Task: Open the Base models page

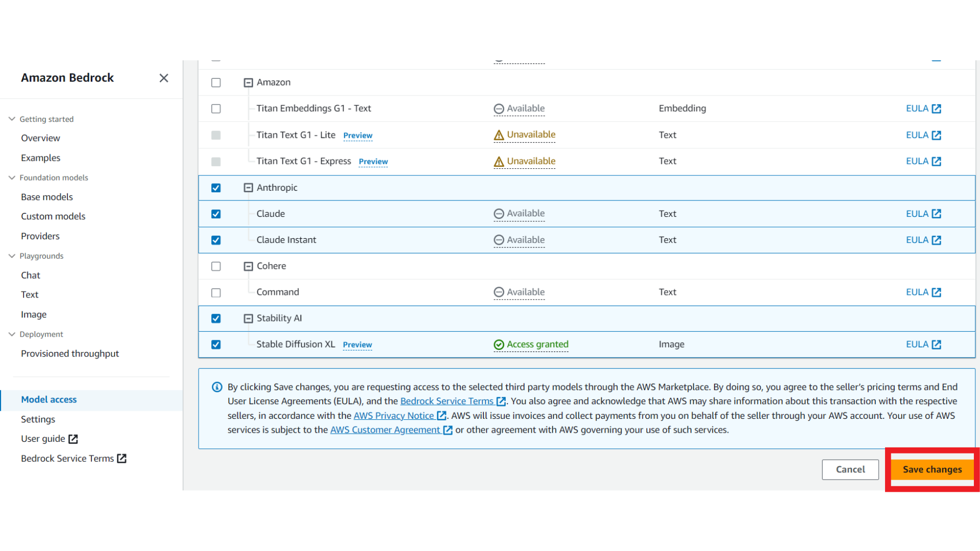Action: coord(47,197)
